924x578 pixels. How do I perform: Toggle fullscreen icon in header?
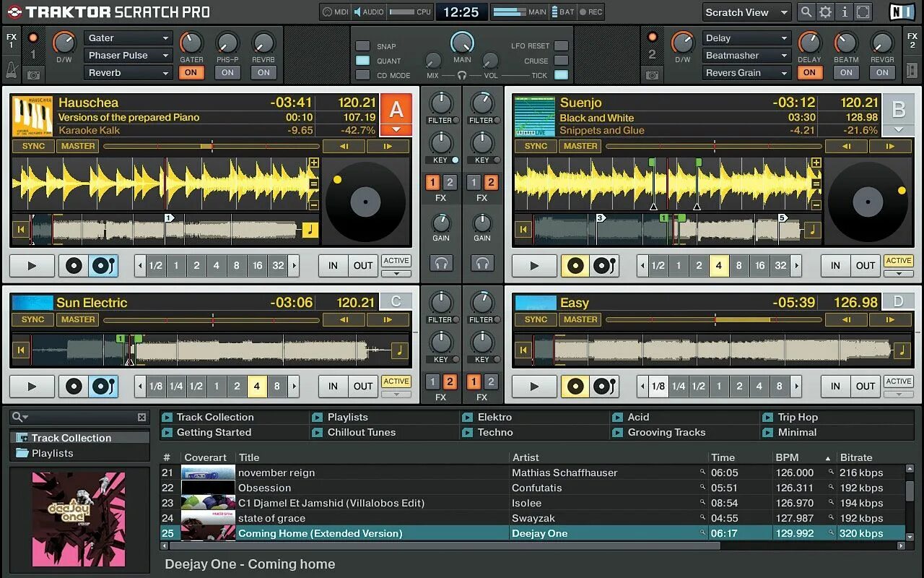[x=863, y=12]
